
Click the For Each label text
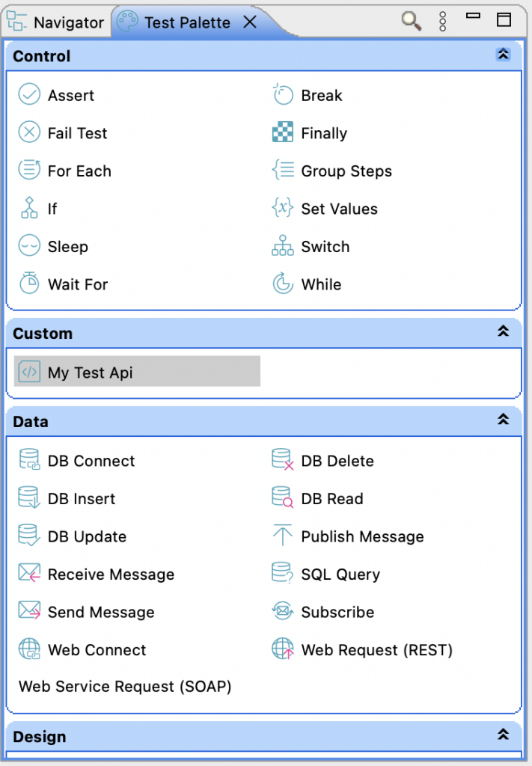79,171
